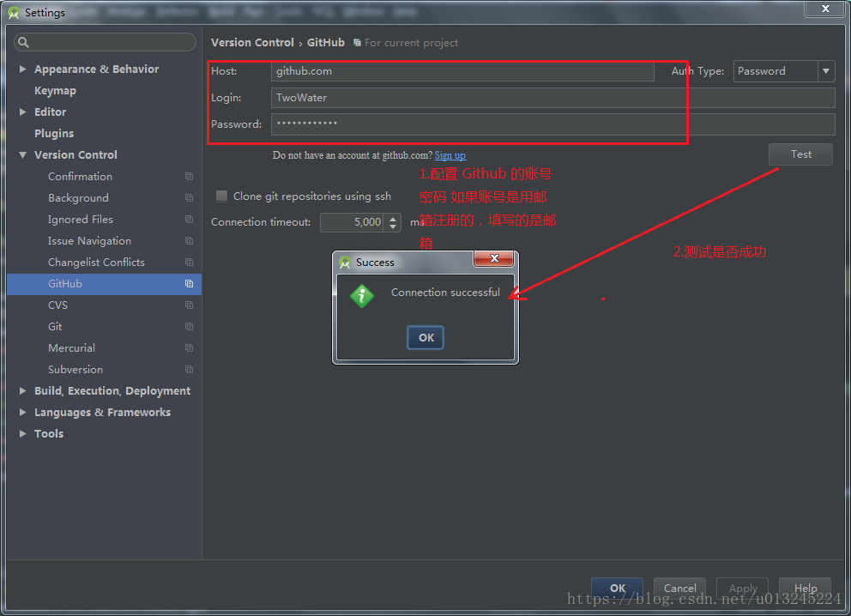Click Version Control in breadcrumb header
Viewport: 851px width, 616px height.
pyautogui.click(x=252, y=42)
